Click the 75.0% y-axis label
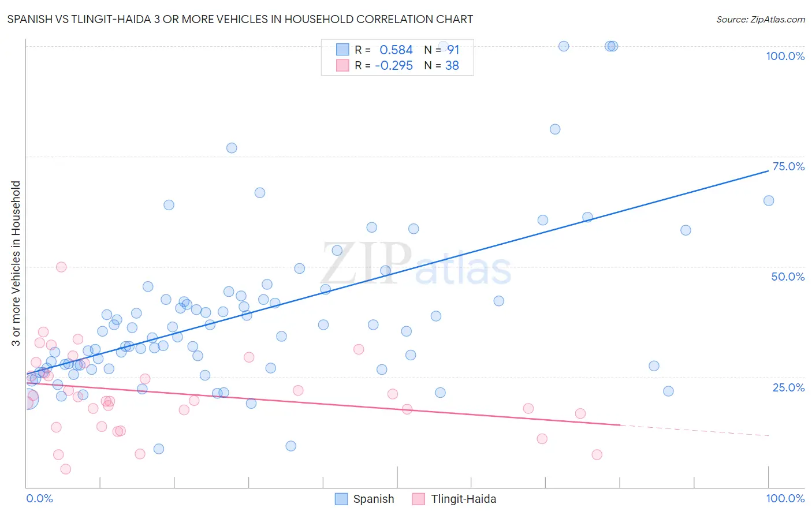Screen dimensions: 812x515 tap(788, 166)
